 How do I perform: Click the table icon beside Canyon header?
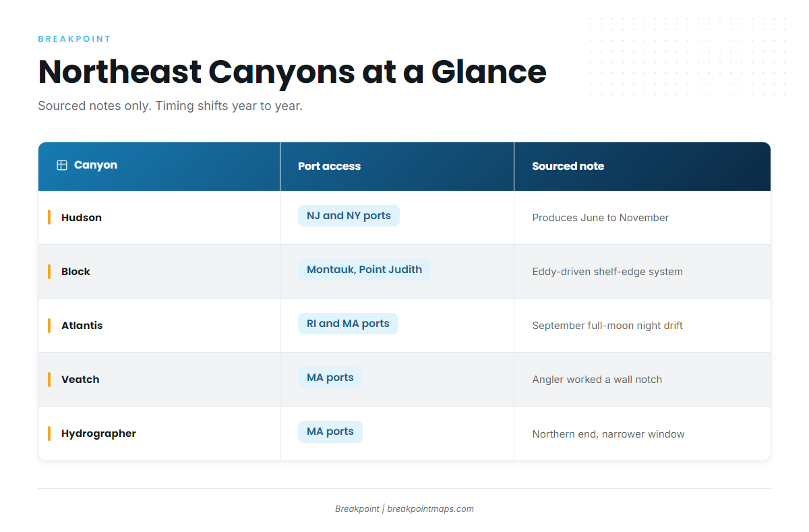click(x=62, y=165)
